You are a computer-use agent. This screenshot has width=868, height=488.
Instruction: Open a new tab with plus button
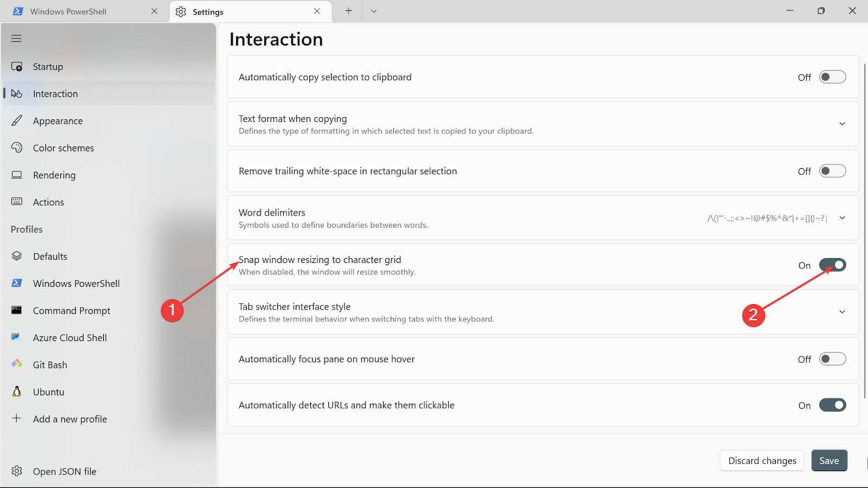(348, 11)
